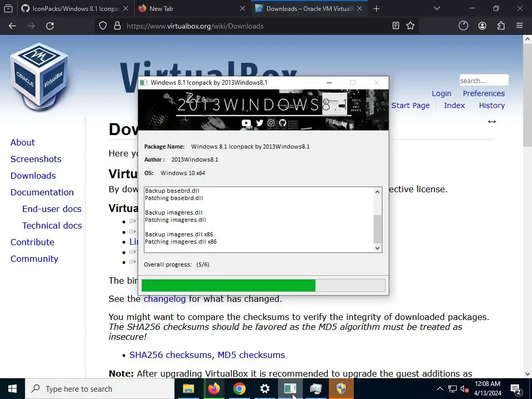Viewport: 532px width, 399px height.
Task: Close the IconPacks GitHub tab
Action: (x=126, y=8)
